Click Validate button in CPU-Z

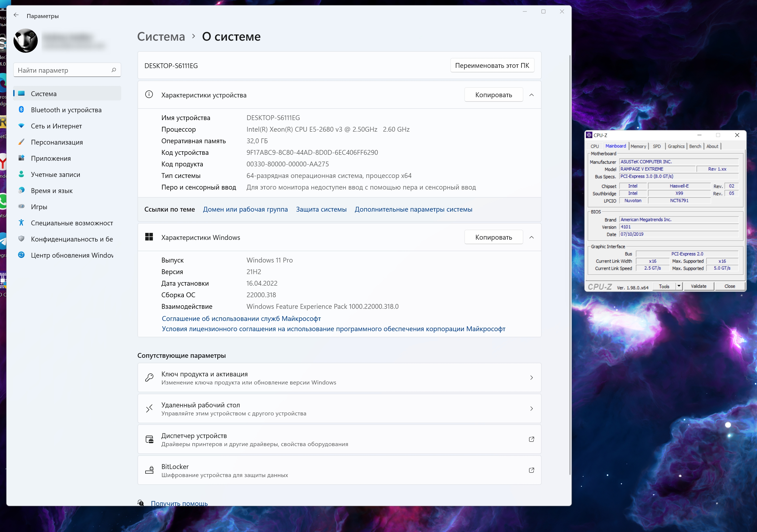click(x=699, y=286)
